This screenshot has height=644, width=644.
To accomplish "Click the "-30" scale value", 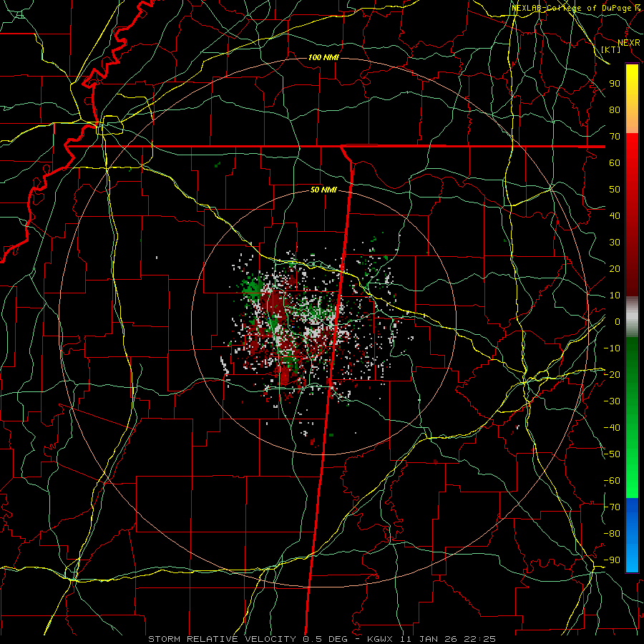I will [x=612, y=401].
